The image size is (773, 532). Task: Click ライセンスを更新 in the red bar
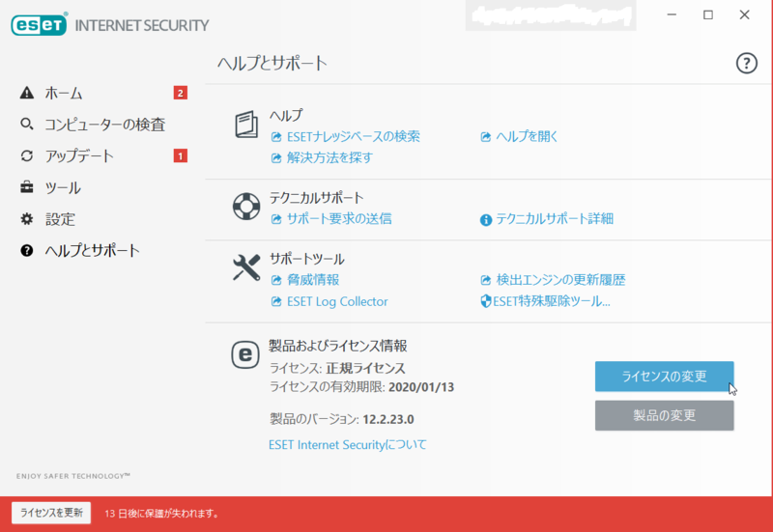(x=51, y=513)
